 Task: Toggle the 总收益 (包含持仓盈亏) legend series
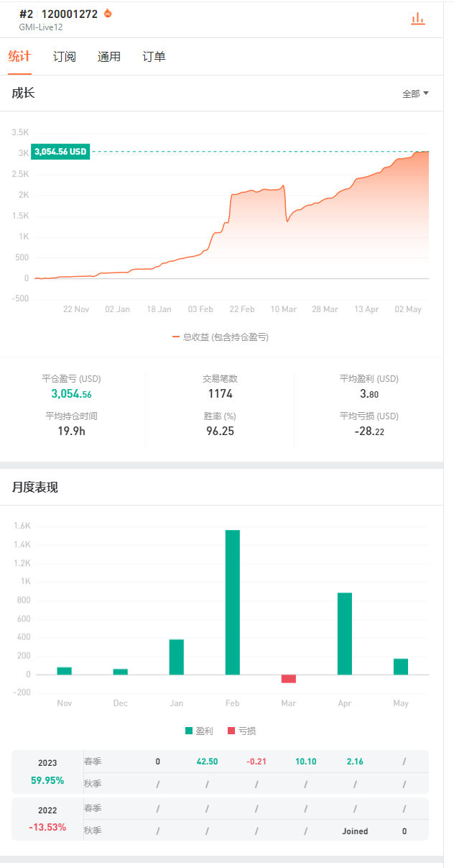coord(221,337)
